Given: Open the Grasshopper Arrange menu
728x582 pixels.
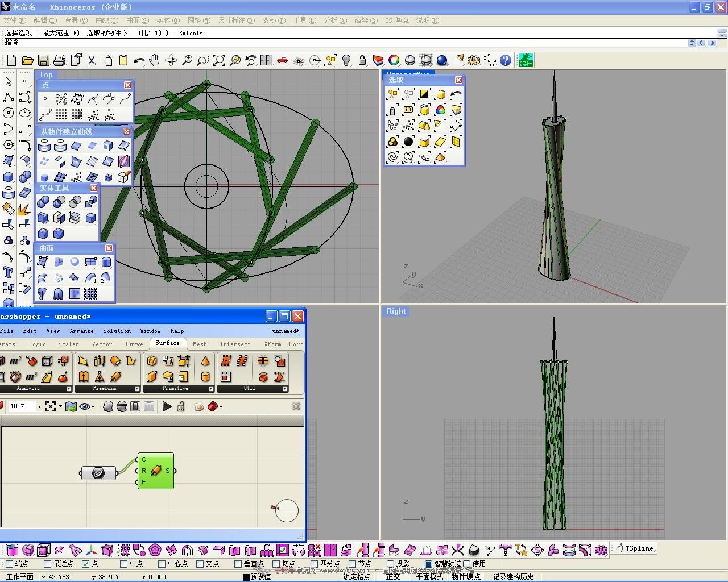Looking at the screenshot, I should pos(81,331).
